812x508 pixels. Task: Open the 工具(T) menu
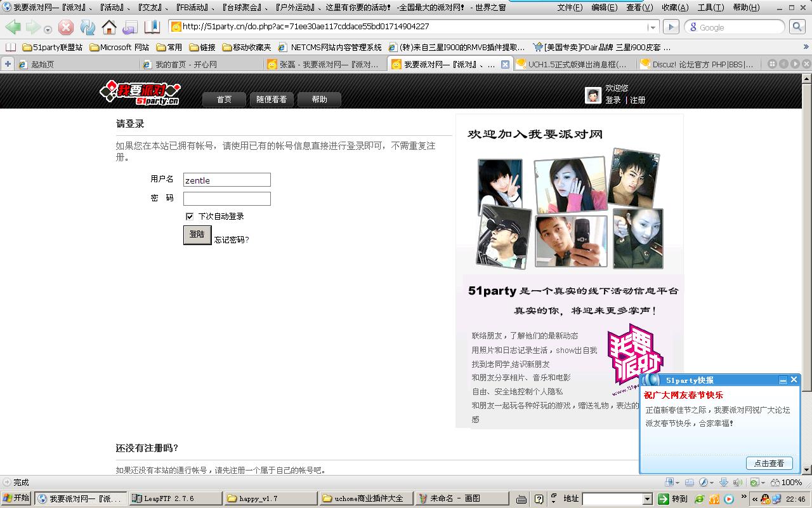point(710,8)
